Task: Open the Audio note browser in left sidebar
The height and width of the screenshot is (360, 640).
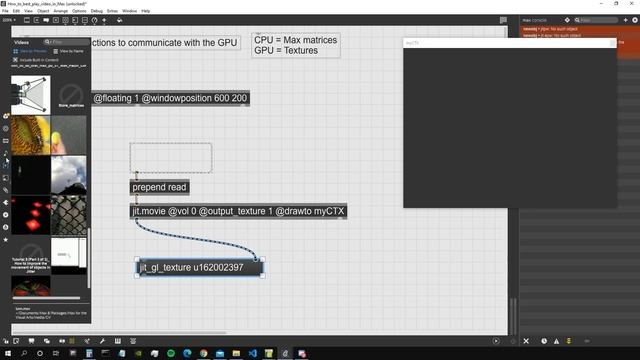Action: point(6,153)
